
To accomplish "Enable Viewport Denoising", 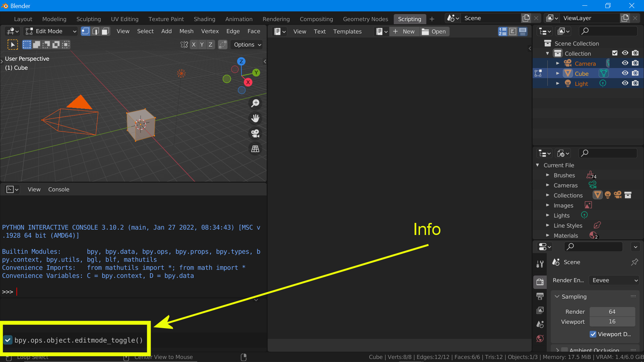I will (593, 334).
